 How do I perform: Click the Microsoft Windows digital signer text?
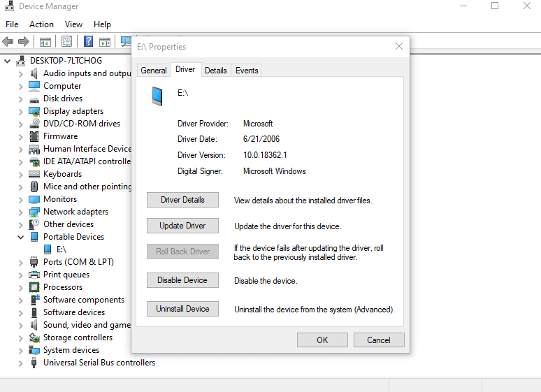point(274,171)
